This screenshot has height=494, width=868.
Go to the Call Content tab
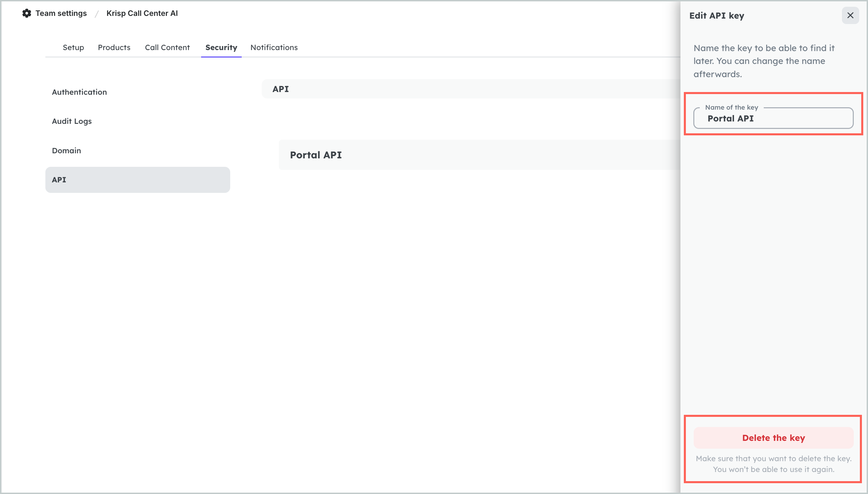click(167, 47)
